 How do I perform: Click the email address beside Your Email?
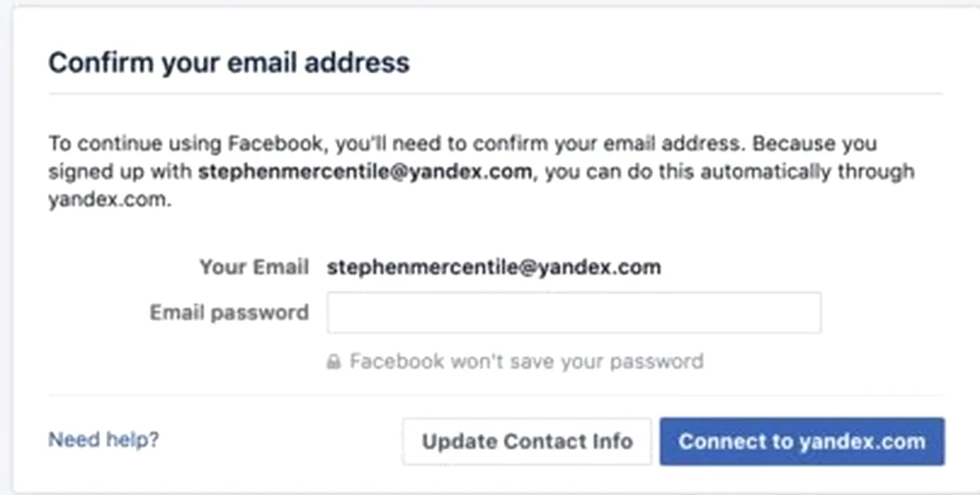click(x=494, y=267)
